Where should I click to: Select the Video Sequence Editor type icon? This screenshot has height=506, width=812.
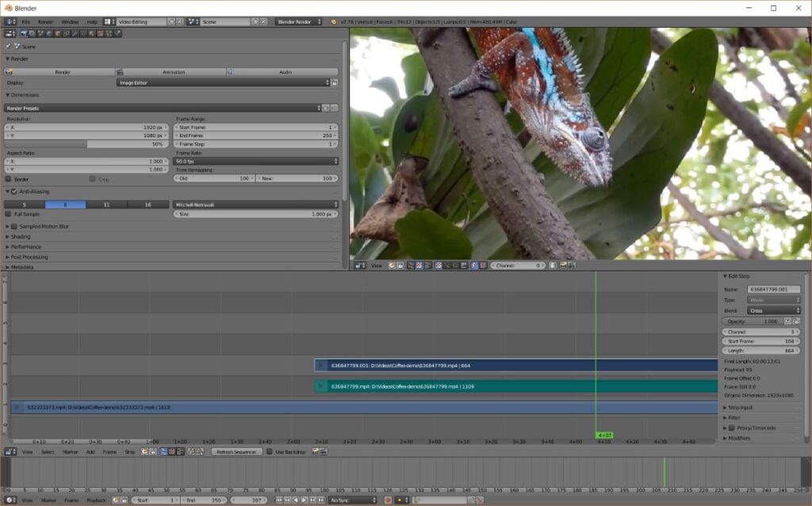tap(11, 451)
